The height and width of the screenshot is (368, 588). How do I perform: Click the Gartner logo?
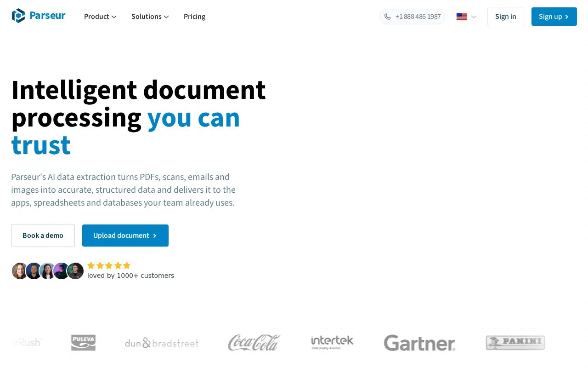click(x=419, y=343)
